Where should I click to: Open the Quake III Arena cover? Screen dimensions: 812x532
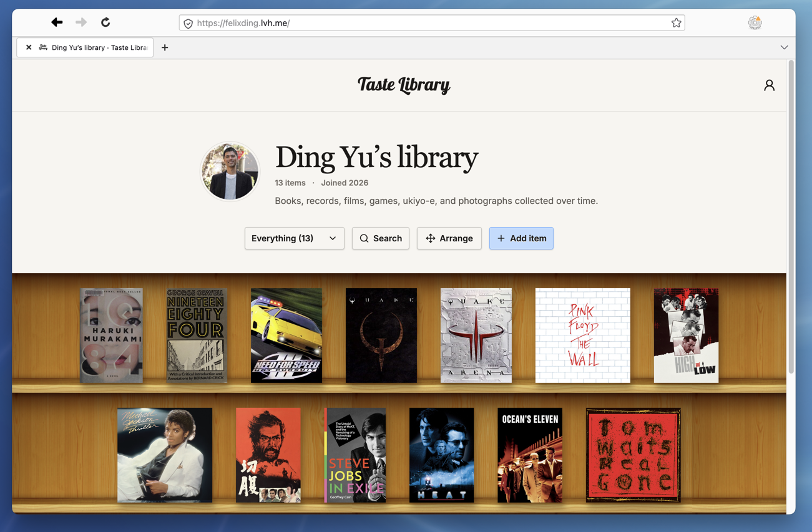(x=476, y=336)
